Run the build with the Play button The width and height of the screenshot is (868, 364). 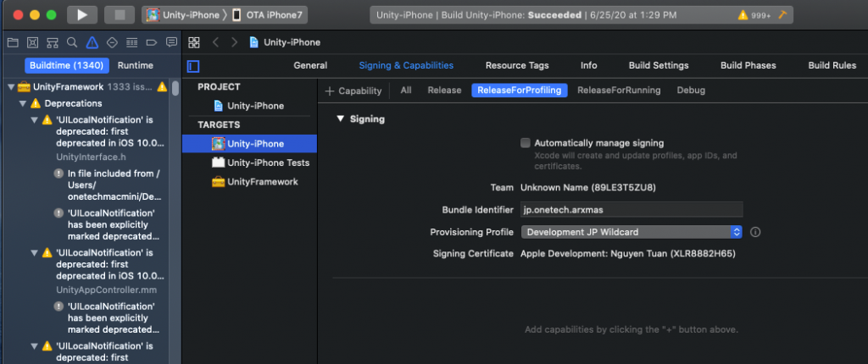click(82, 15)
